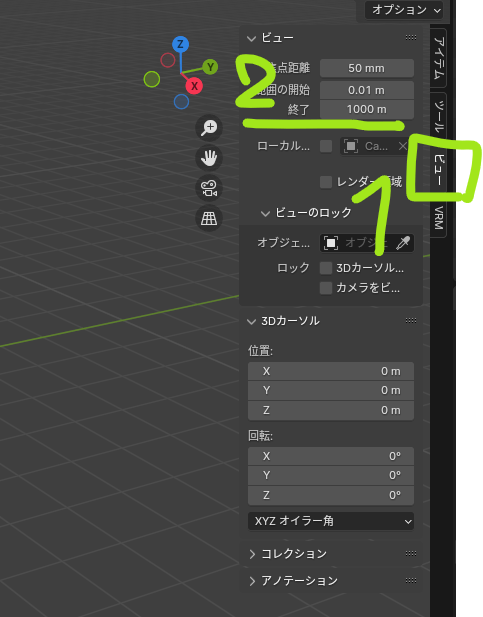Click the focal length 50 mm field
Screen dimensions: 483x617
367,68
